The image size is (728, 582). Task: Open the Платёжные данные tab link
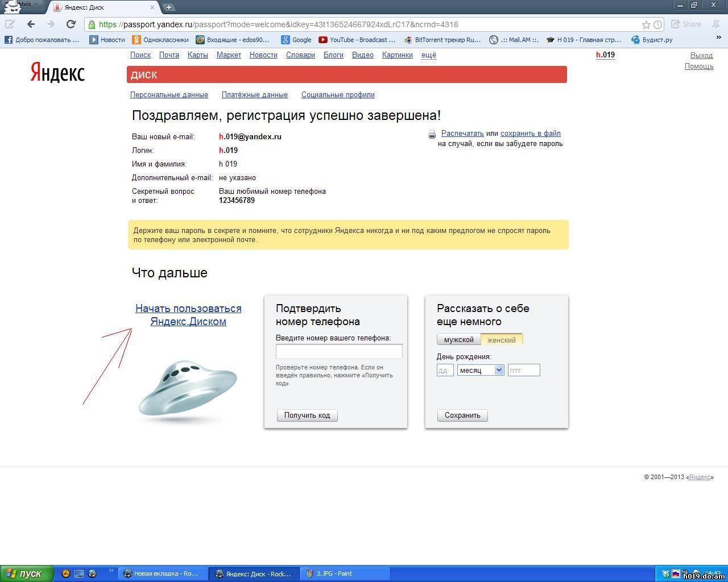click(x=255, y=95)
